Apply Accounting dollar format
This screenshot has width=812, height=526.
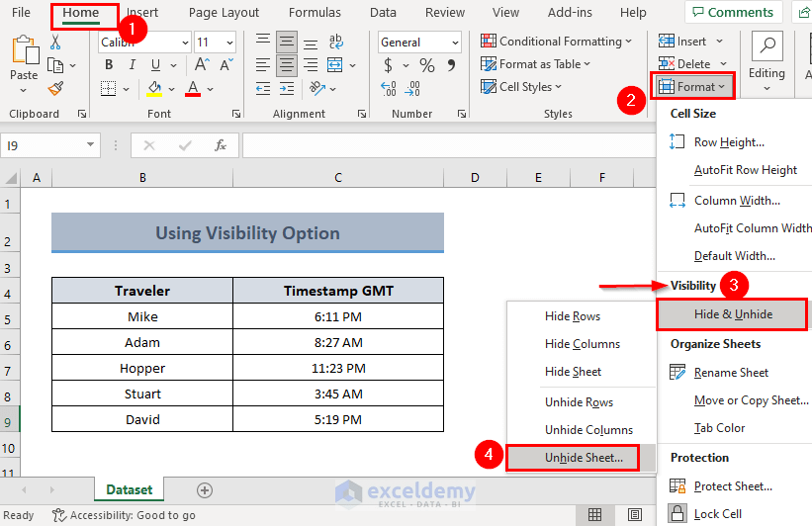(388, 65)
